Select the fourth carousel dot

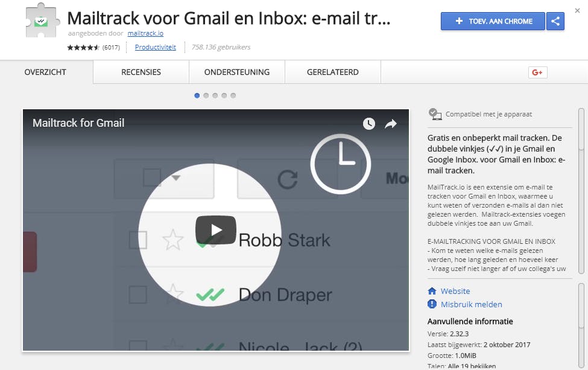(224, 96)
